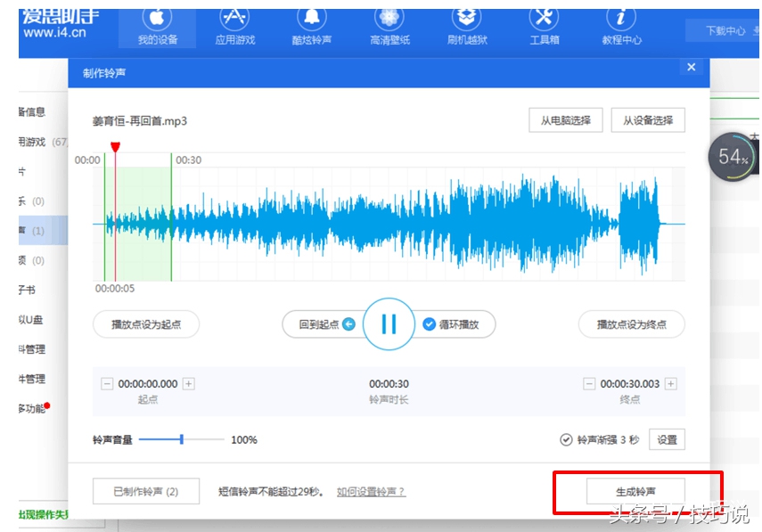The image size is (762, 532).
Task: Adjust the 铃声音量 volume slider
Action: 182,439
